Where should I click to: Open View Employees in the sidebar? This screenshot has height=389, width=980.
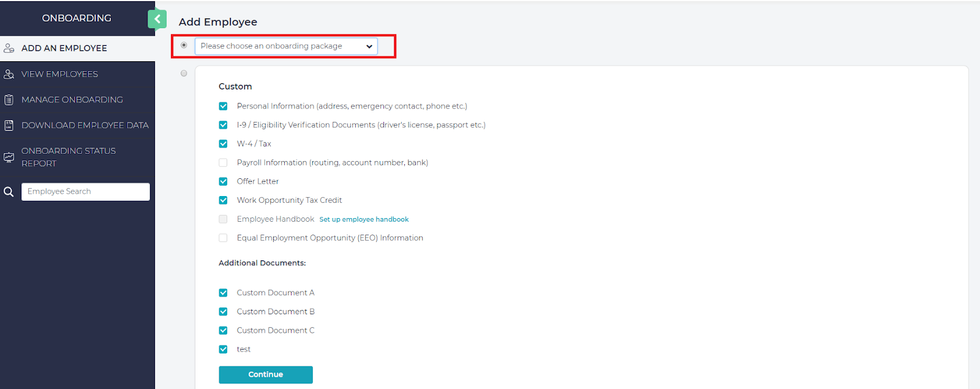tap(59, 74)
